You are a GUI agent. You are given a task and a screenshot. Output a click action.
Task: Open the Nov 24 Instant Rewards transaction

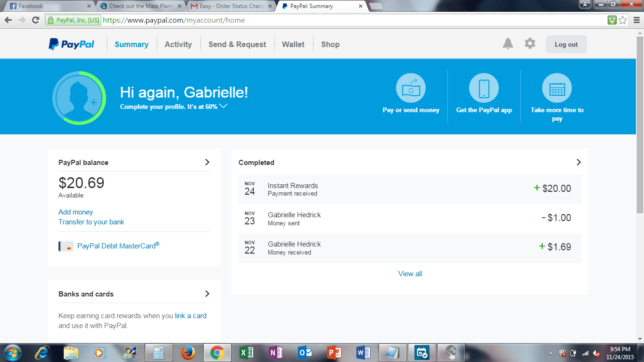pyautogui.click(x=410, y=189)
